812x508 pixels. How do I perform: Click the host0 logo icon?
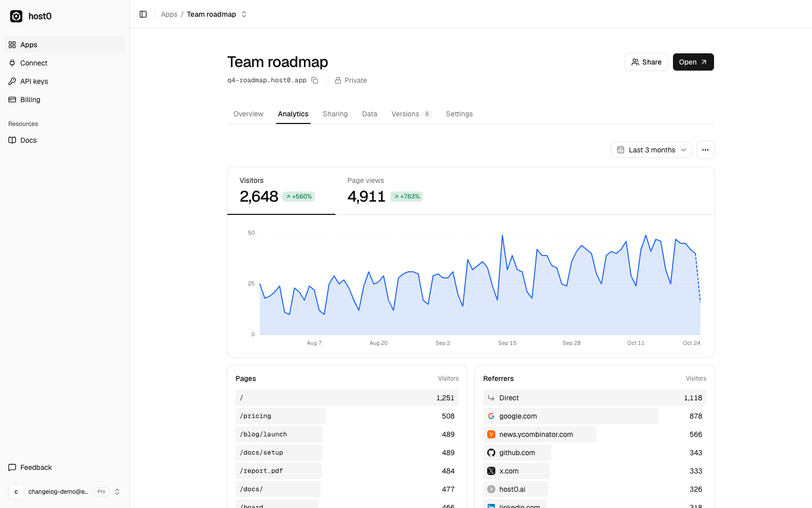pyautogui.click(x=16, y=16)
